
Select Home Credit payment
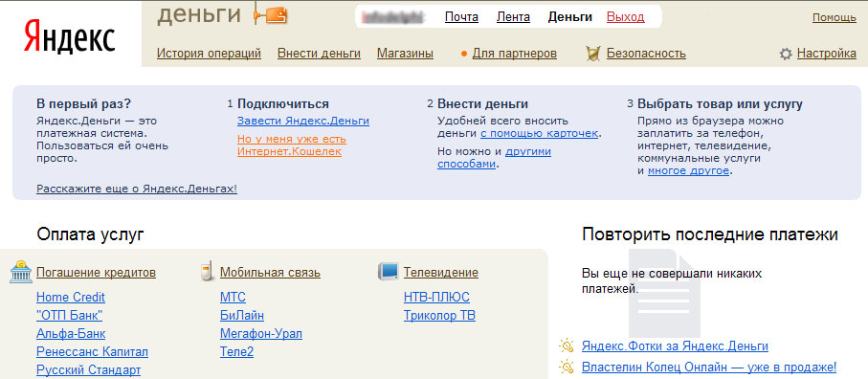point(70,297)
